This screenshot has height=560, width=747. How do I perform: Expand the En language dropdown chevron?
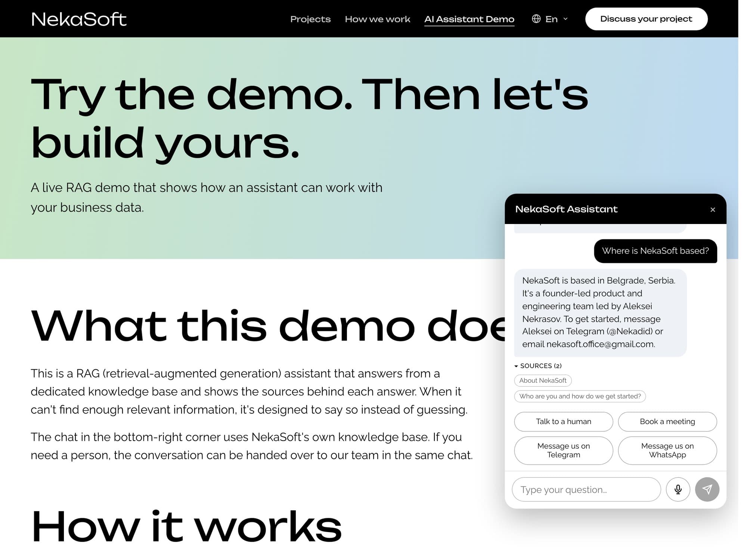(x=565, y=19)
